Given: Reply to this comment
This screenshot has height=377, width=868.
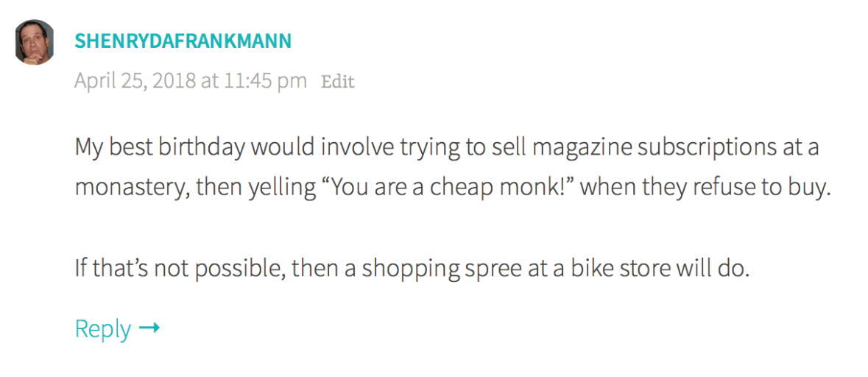Looking at the screenshot, I should click(103, 328).
